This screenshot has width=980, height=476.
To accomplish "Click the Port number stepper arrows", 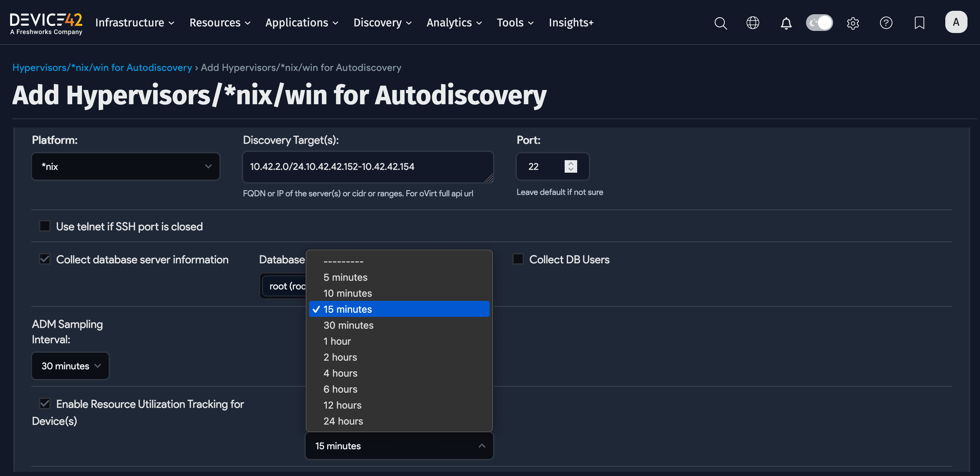I will pos(570,166).
